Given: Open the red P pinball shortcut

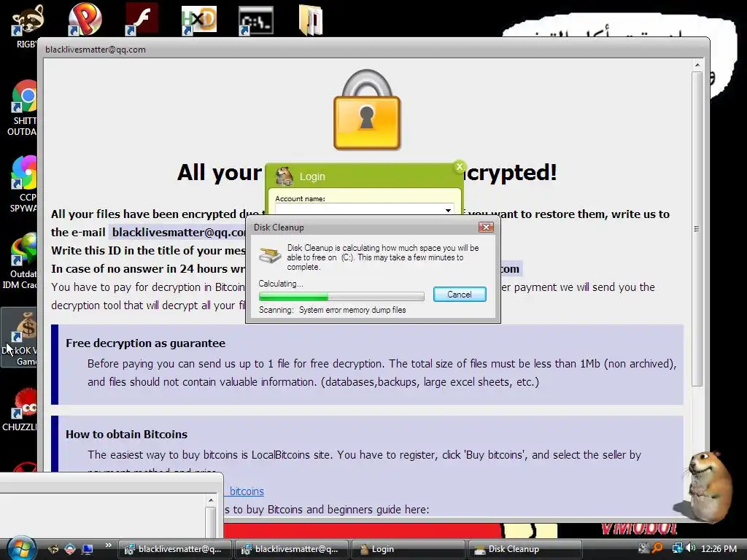Looking at the screenshot, I should (85, 19).
